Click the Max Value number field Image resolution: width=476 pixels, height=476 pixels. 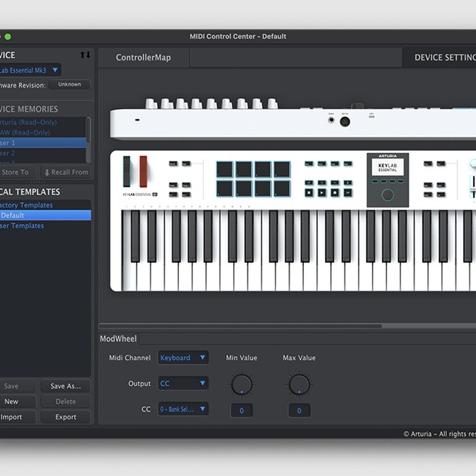[x=299, y=411]
